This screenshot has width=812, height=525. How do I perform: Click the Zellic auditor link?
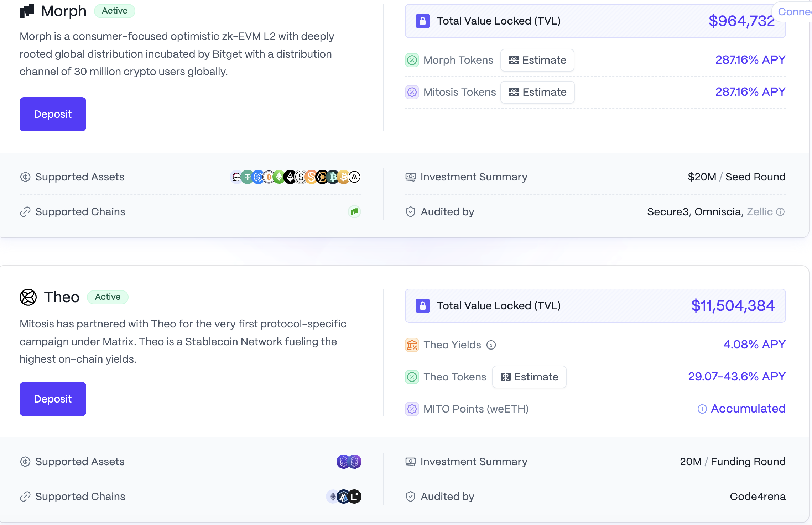(760, 212)
